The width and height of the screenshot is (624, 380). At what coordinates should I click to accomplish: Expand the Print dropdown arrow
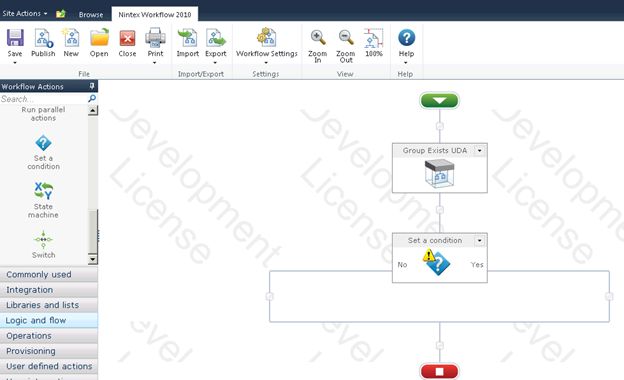pos(155,62)
